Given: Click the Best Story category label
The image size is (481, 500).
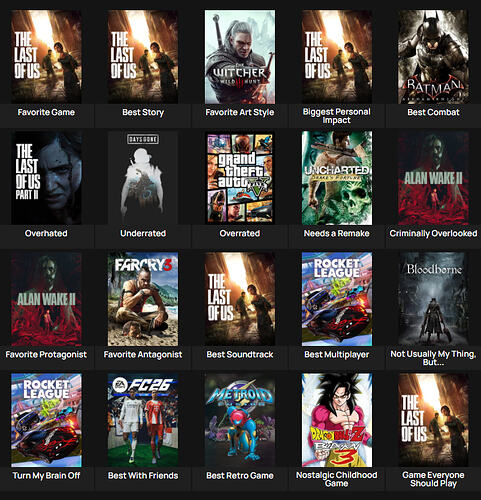Looking at the screenshot, I should point(143,112).
